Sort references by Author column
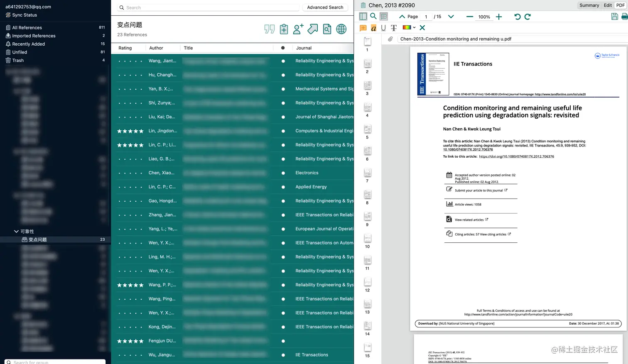This screenshot has width=628, height=364. (x=156, y=48)
